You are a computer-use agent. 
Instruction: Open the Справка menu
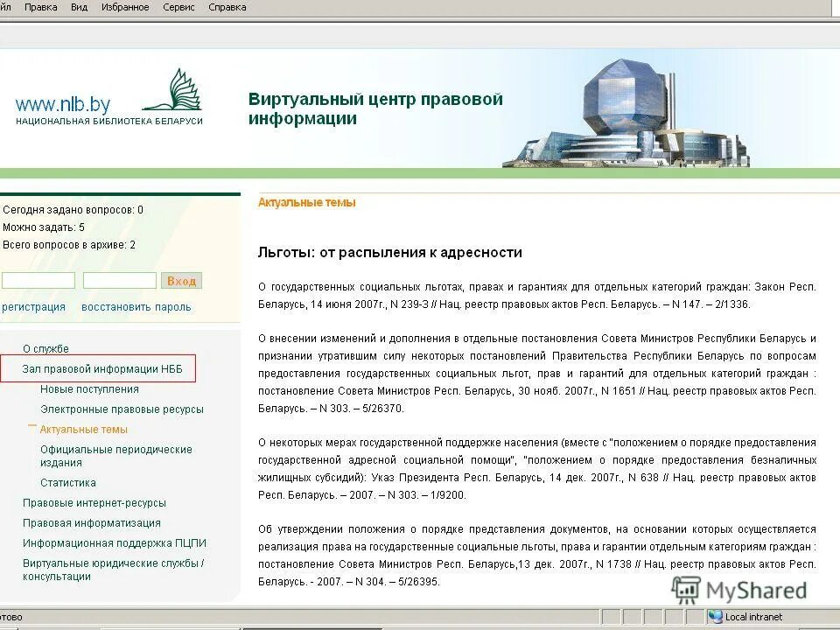tap(227, 8)
